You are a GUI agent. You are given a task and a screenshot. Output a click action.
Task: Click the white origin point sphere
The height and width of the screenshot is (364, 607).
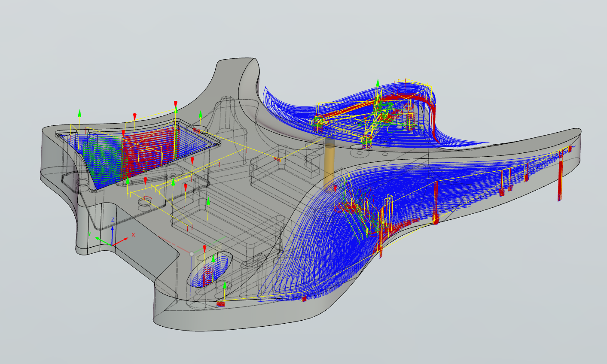192,254
